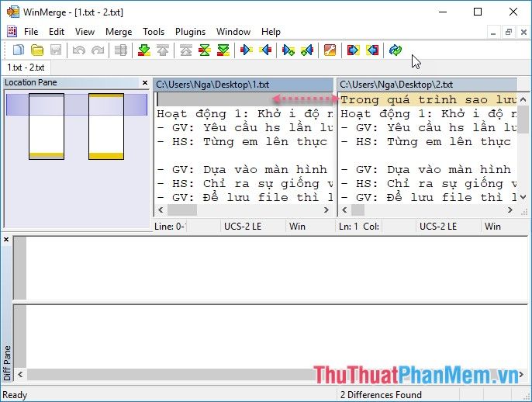This screenshot has width=532, height=402.
Task: Click '- GV: Yêu cầu hs' line in left pane
Action: click(x=244, y=127)
